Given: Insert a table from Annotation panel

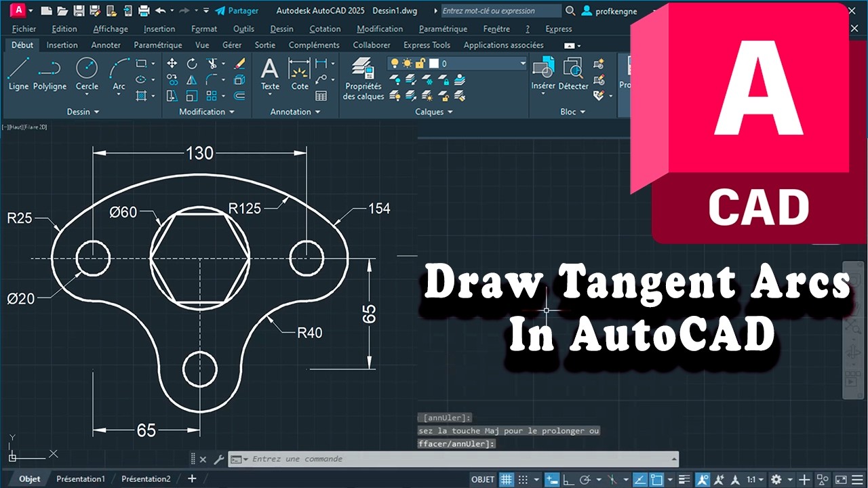Looking at the screenshot, I should click(x=321, y=96).
